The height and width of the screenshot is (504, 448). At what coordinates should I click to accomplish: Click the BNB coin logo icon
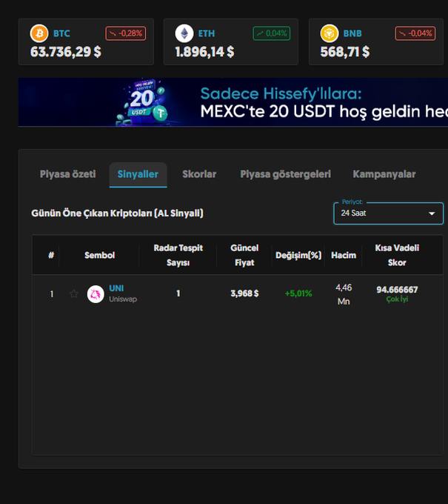pos(330,33)
